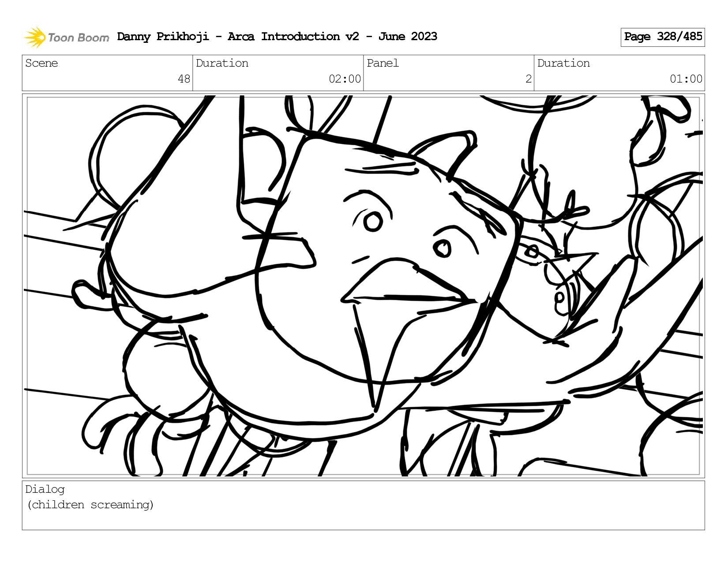This screenshot has width=728, height=563.
Task: Click the storyboard panel drawing
Action: point(364,286)
